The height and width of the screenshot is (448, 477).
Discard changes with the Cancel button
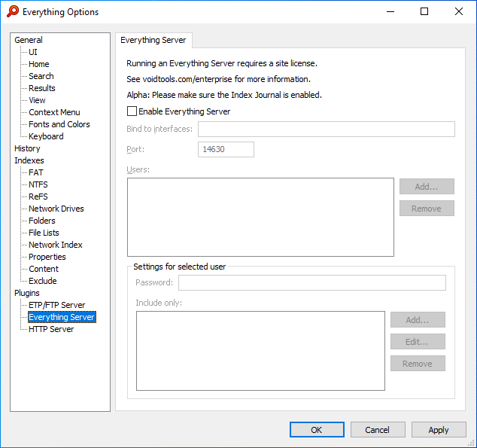(x=378, y=430)
